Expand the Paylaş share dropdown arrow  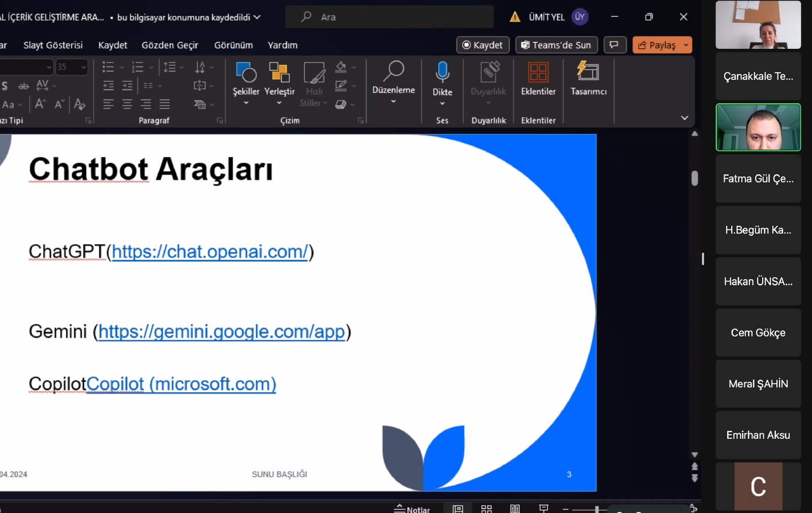pyautogui.click(x=686, y=45)
